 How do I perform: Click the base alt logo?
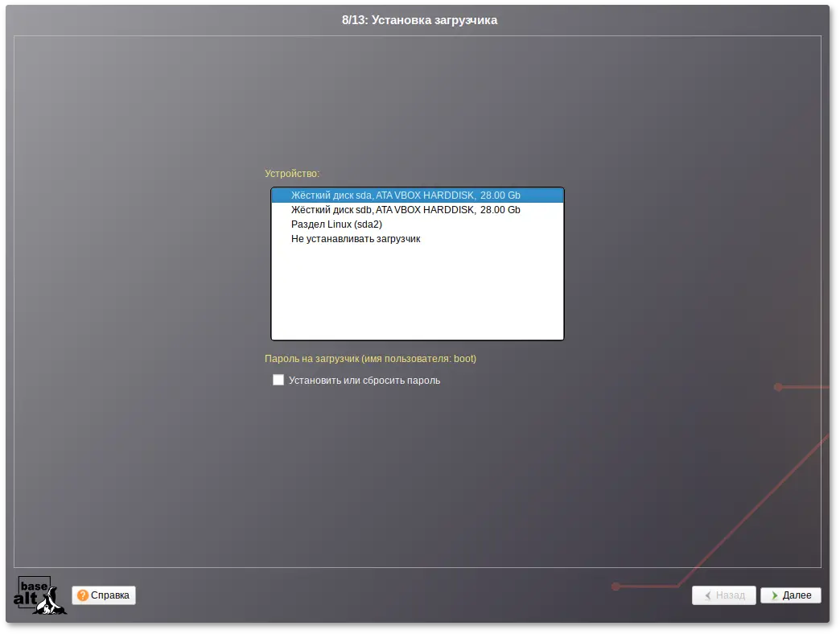coord(39,595)
